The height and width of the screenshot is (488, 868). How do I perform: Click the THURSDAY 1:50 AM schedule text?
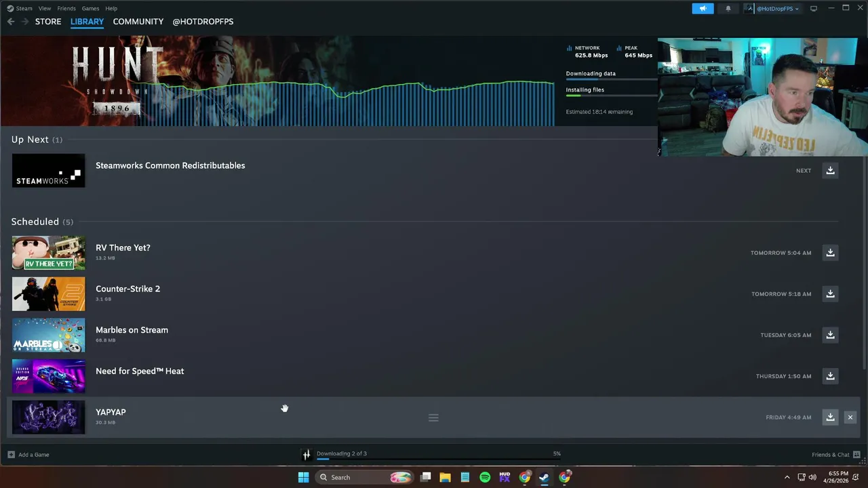point(783,376)
